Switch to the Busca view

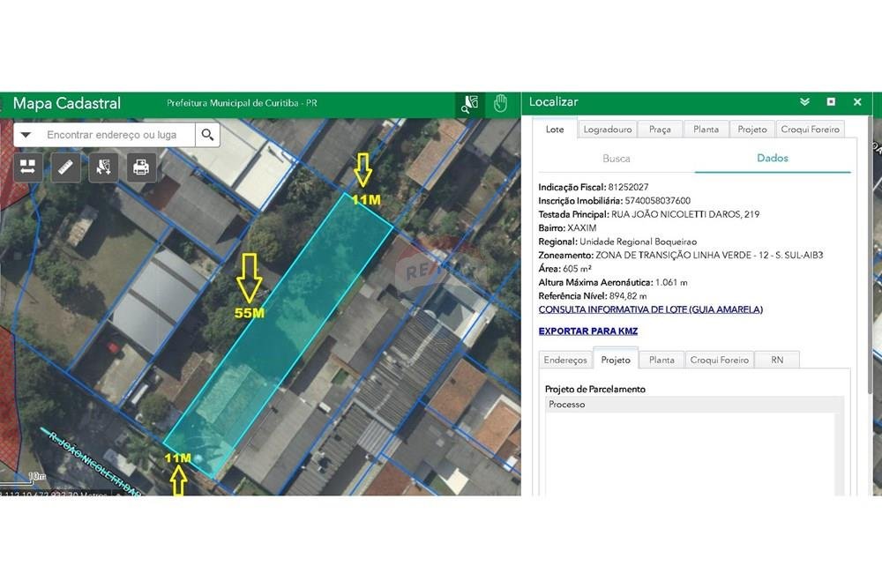[617, 159]
